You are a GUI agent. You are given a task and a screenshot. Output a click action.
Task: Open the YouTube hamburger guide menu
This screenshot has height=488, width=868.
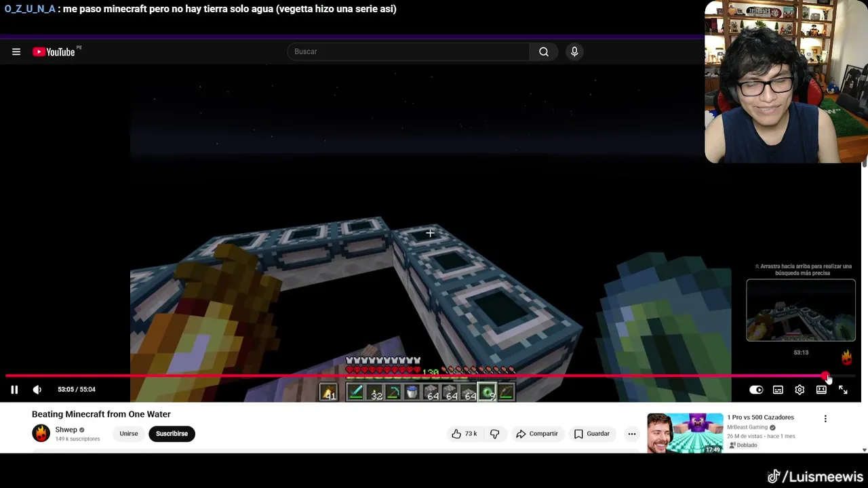[x=16, y=52]
